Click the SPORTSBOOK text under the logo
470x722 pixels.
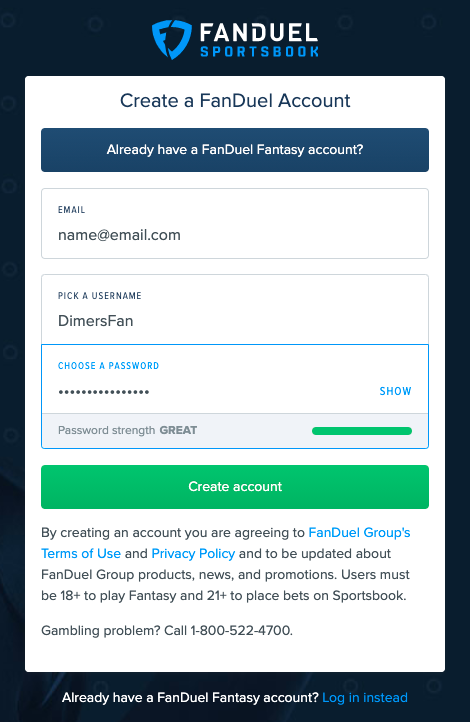tap(259, 52)
